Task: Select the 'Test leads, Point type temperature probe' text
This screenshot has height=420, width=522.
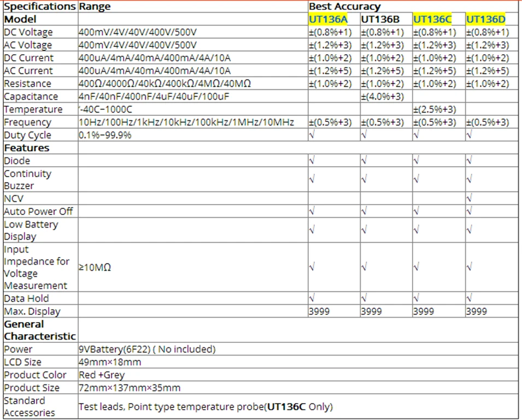Action: 172,407
